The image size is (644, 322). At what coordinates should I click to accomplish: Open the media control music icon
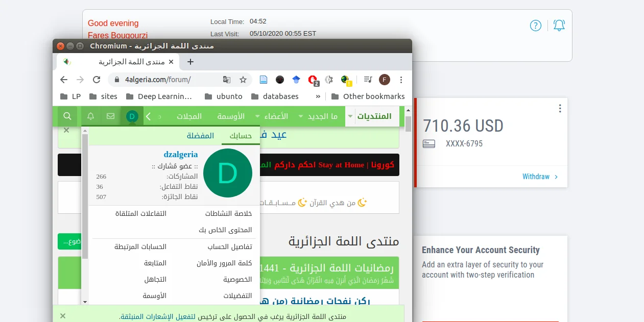pyautogui.click(x=368, y=80)
